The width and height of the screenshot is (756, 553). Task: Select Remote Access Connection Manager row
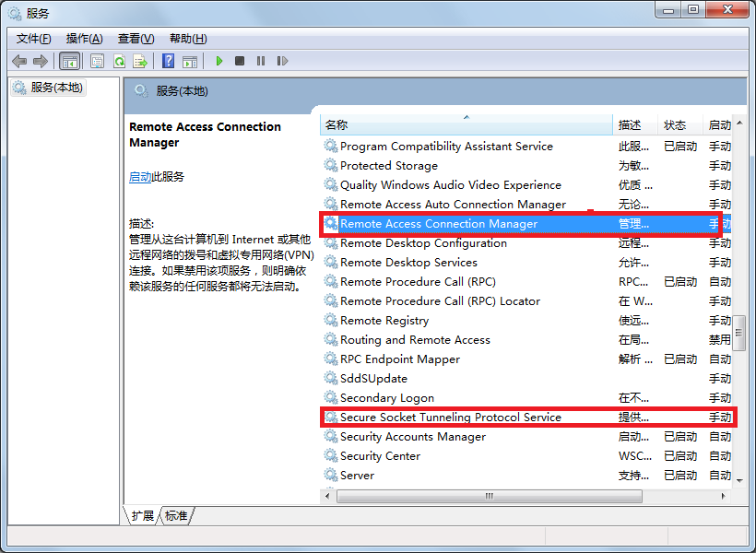pyautogui.click(x=526, y=224)
